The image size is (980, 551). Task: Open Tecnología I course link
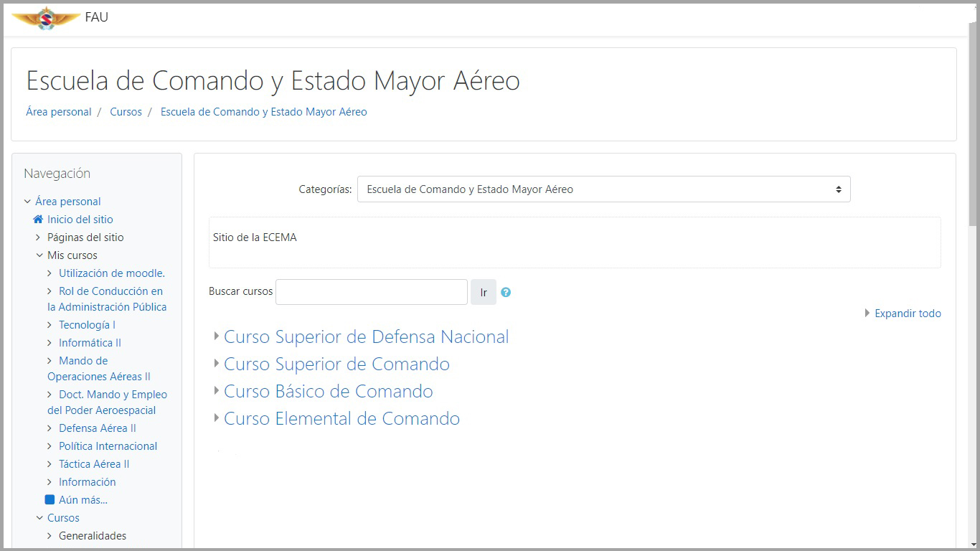point(87,325)
